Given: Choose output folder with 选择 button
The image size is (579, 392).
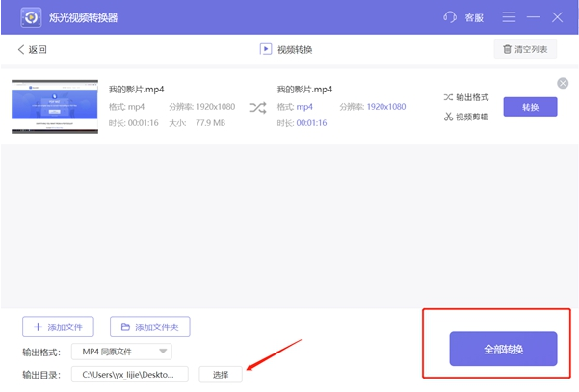Looking at the screenshot, I should pyautogui.click(x=221, y=375).
